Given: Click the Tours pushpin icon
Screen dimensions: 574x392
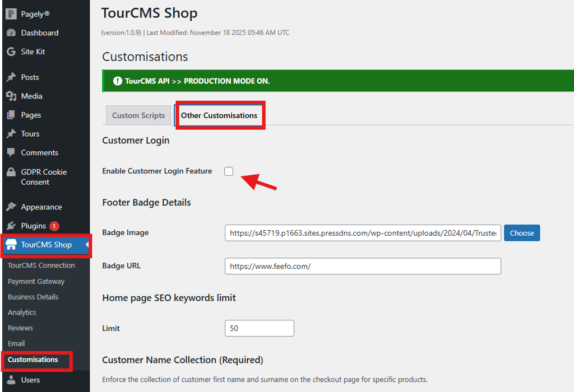Looking at the screenshot, I should point(11,134).
